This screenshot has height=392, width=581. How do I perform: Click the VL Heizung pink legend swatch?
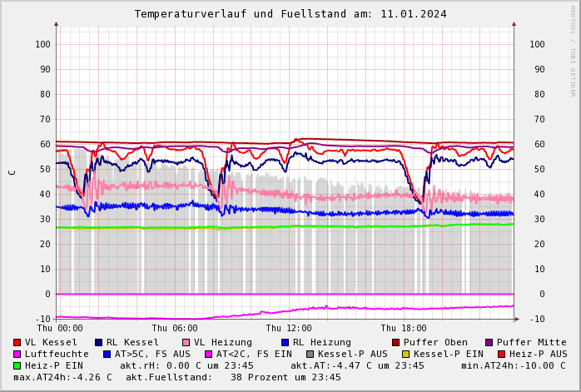point(186,342)
